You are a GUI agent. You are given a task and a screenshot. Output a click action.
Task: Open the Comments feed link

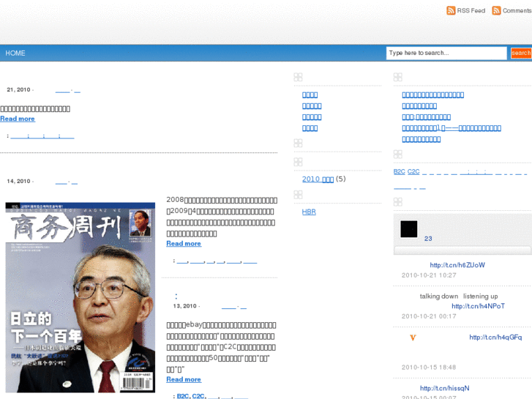[x=517, y=11]
